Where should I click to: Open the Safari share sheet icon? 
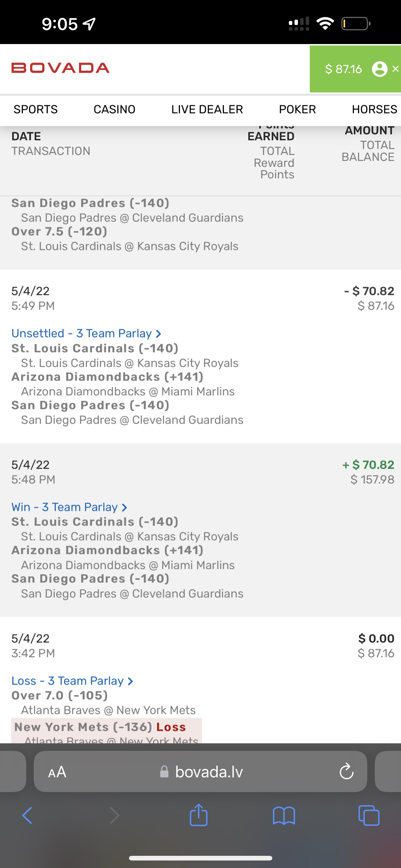point(199,816)
